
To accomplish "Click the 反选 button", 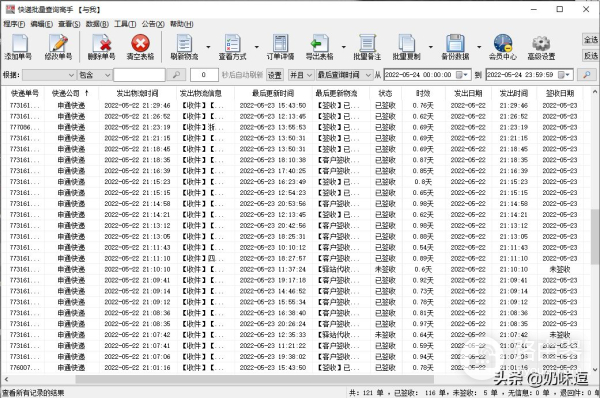I will coord(590,56).
